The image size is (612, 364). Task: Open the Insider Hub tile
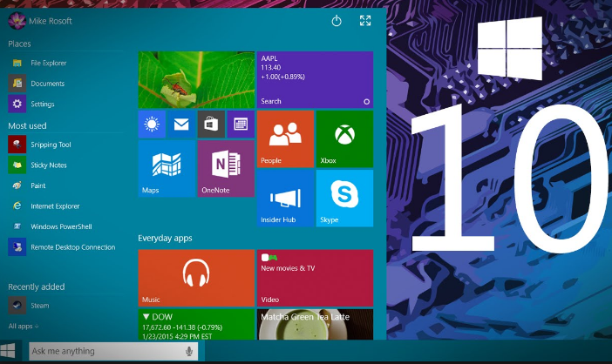pyautogui.click(x=285, y=199)
